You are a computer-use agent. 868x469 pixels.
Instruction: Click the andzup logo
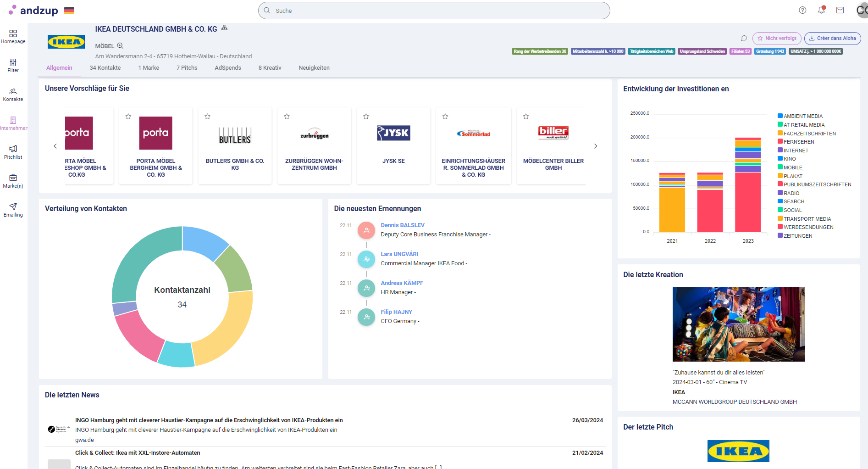[33, 10]
